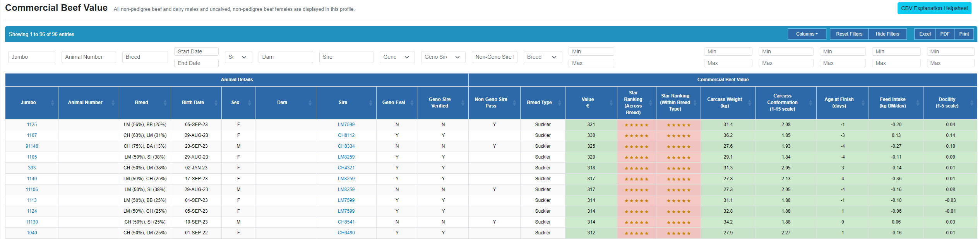Export table with the Excel button

[925, 34]
